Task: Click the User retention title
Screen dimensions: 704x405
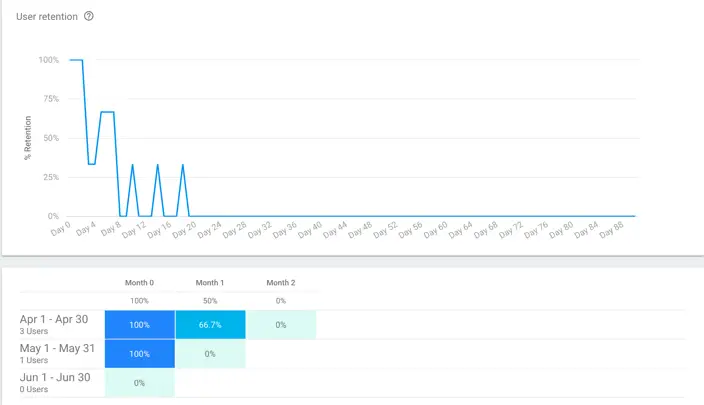Action: (x=47, y=17)
